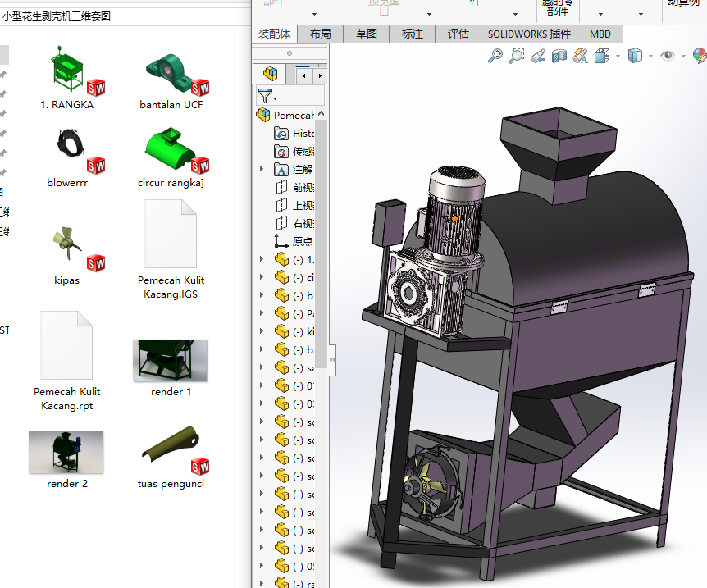Switch to the 草图 tab
Viewport: 707px width, 588px height.
coord(366,34)
